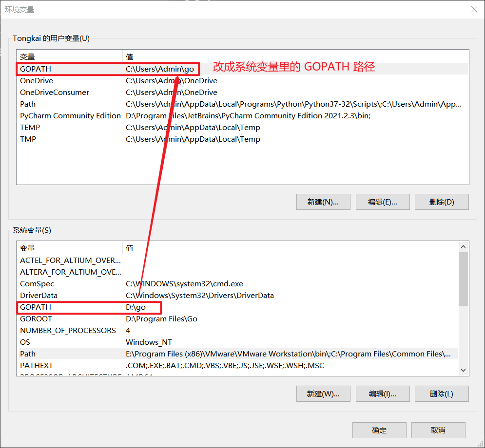This screenshot has width=485, height=448.
Task: Select user variable OneDrive row
Action: click(243, 81)
